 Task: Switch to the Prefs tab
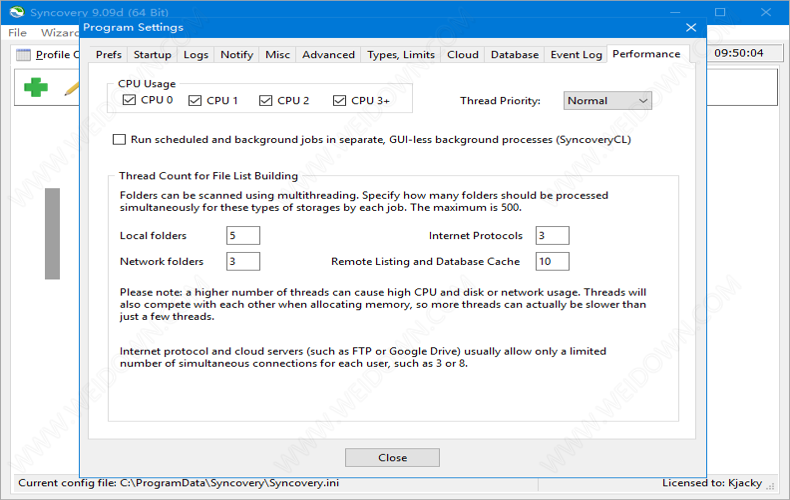[x=109, y=54]
